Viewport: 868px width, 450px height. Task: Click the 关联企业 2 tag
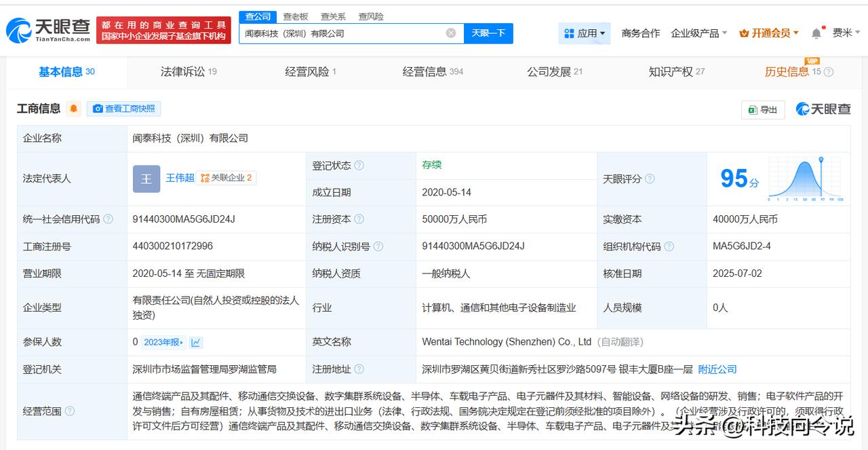226,178
